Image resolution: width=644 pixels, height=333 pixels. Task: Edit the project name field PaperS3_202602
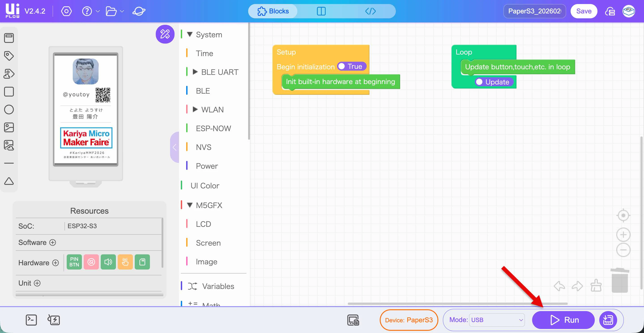pos(535,11)
